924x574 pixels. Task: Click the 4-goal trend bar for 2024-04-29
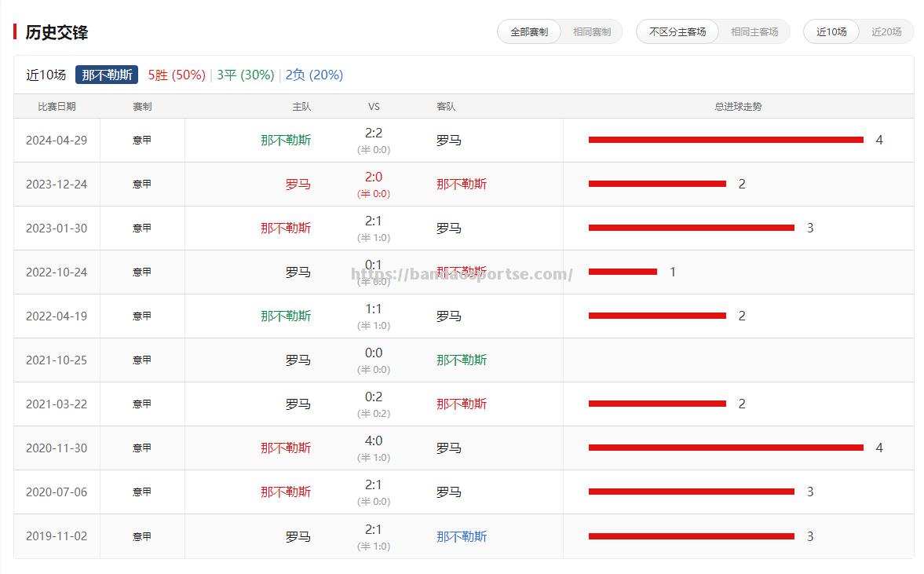click(726, 140)
